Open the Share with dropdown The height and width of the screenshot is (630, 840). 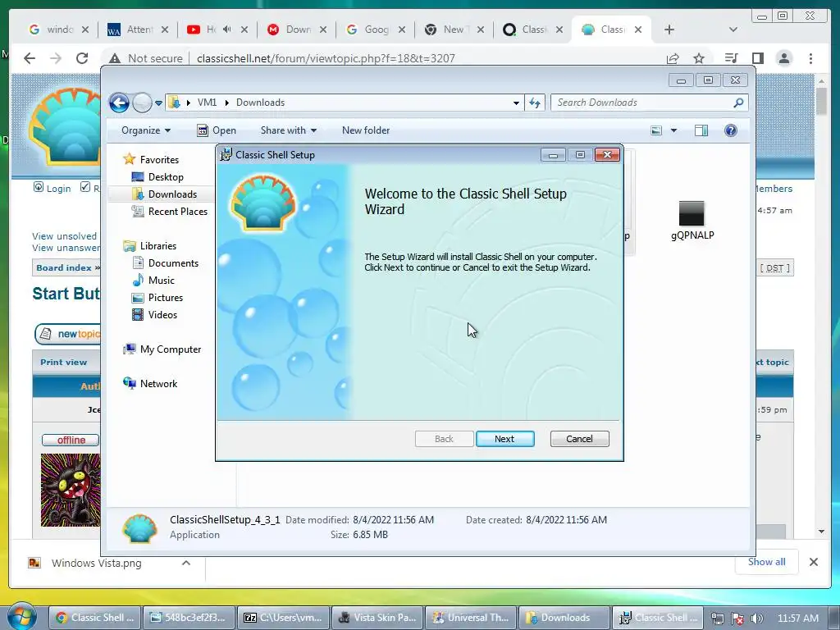(x=288, y=130)
